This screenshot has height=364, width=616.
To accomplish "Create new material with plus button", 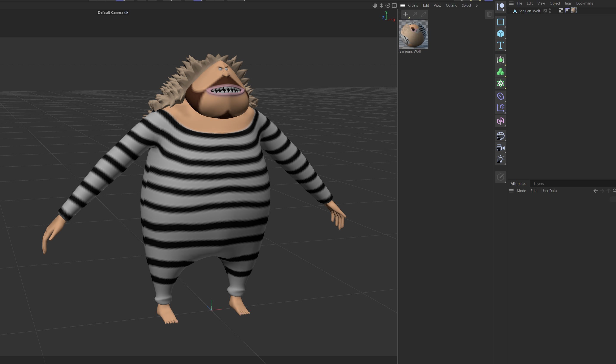I will click(x=405, y=14).
